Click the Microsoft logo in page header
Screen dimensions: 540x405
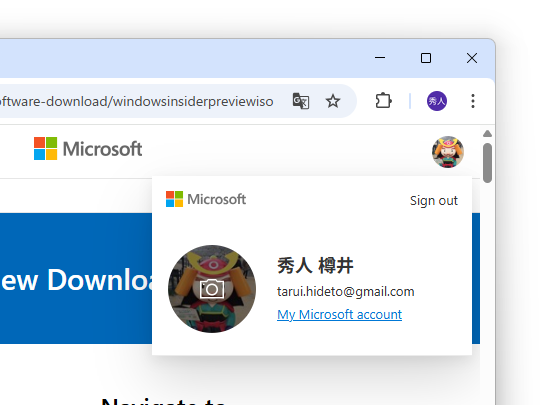(88, 149)
